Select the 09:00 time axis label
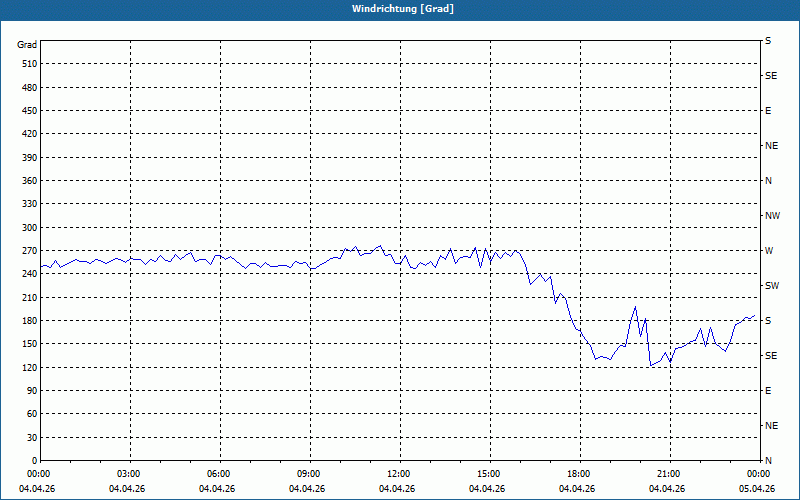The image size is (800, 500). [x=310, y=474]
